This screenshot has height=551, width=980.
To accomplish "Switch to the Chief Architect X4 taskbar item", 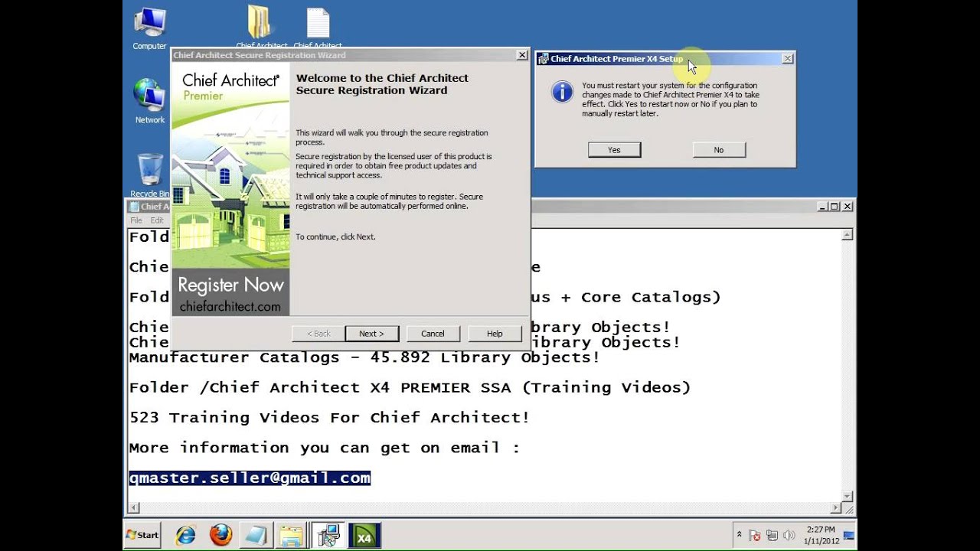I will pos(364,535).
